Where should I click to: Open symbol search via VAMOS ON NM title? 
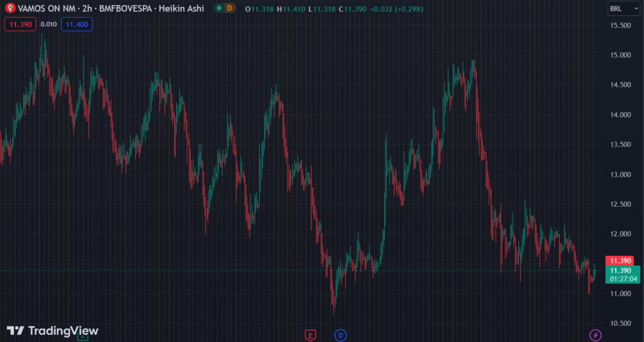tap(47, 9)
